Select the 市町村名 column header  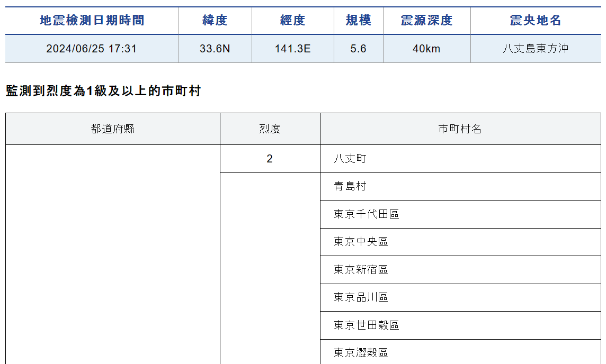(461, 128)
